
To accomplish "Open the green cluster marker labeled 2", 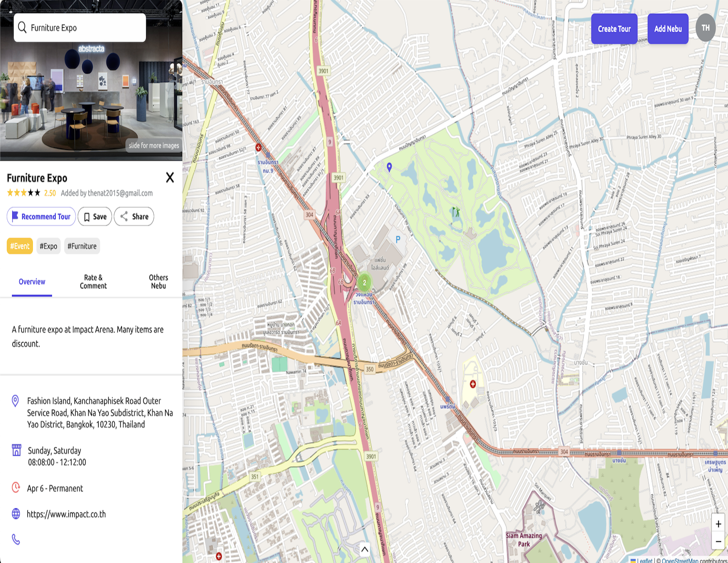I will coord(364,282).
